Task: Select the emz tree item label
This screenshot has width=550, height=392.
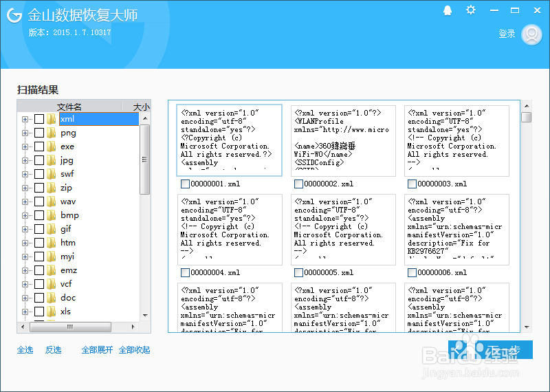Action: coord(68,270)
